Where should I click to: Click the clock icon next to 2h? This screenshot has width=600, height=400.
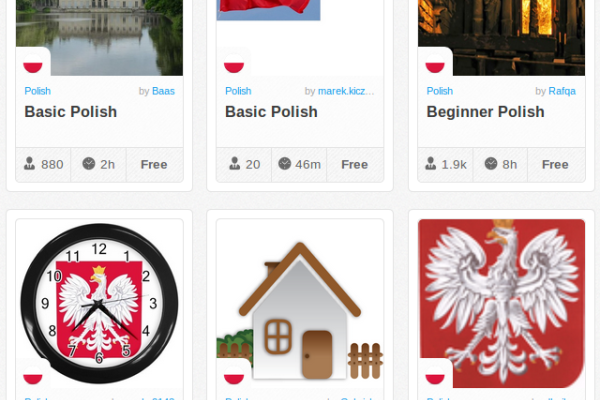(x=89, y=164)
